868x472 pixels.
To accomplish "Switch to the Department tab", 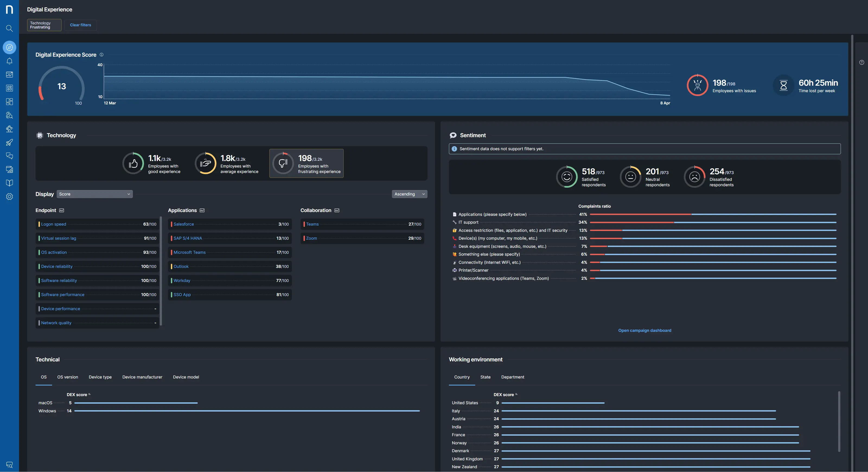I will [x=512, y=377].
